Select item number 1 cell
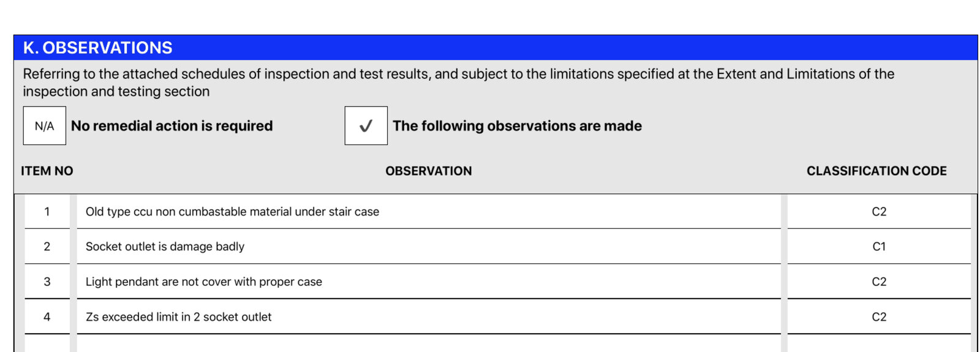Viewport: 980px width, 352px height. [47, 212]
